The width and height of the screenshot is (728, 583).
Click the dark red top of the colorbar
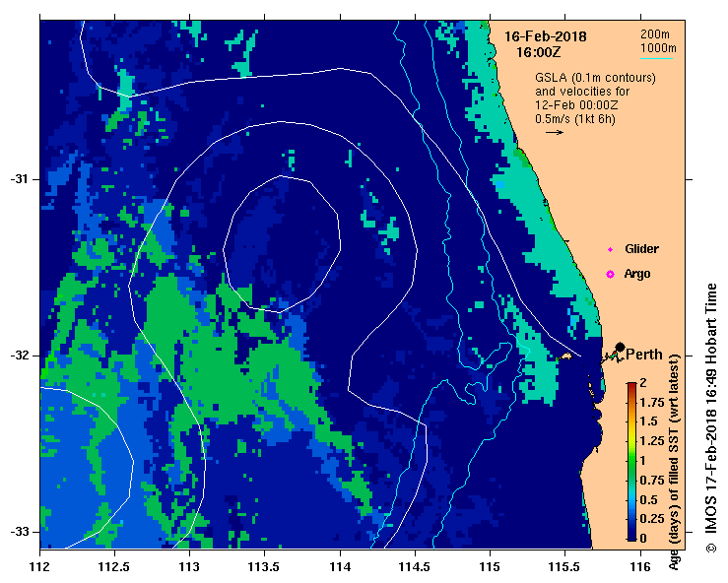(631, 385)
